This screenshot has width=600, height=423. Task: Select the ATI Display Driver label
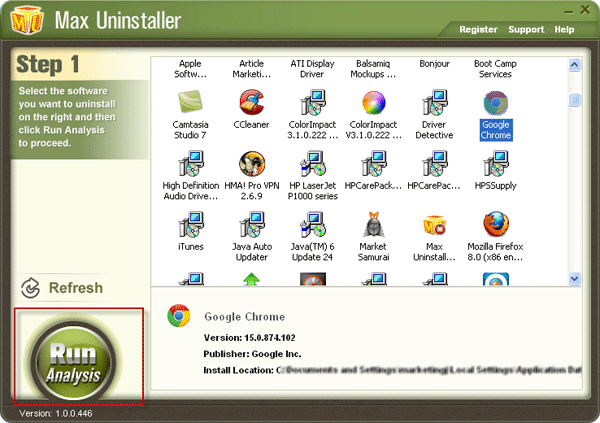click(312, 69)
